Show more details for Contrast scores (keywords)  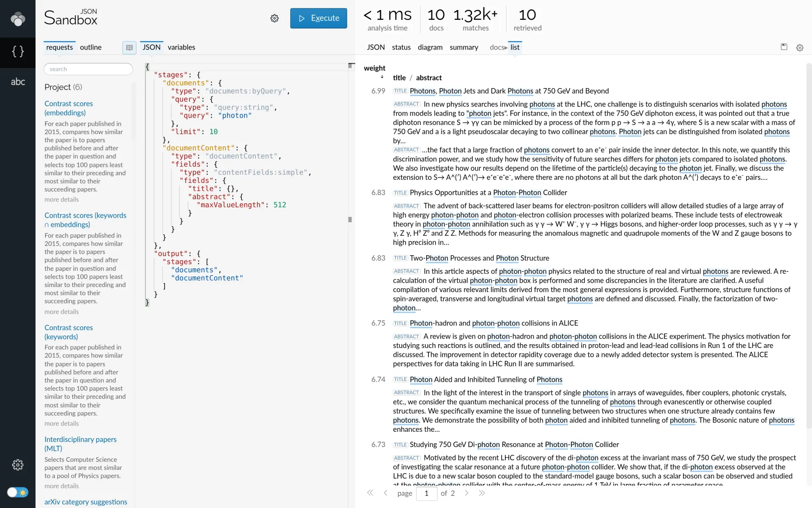click(x=62, y=423)
